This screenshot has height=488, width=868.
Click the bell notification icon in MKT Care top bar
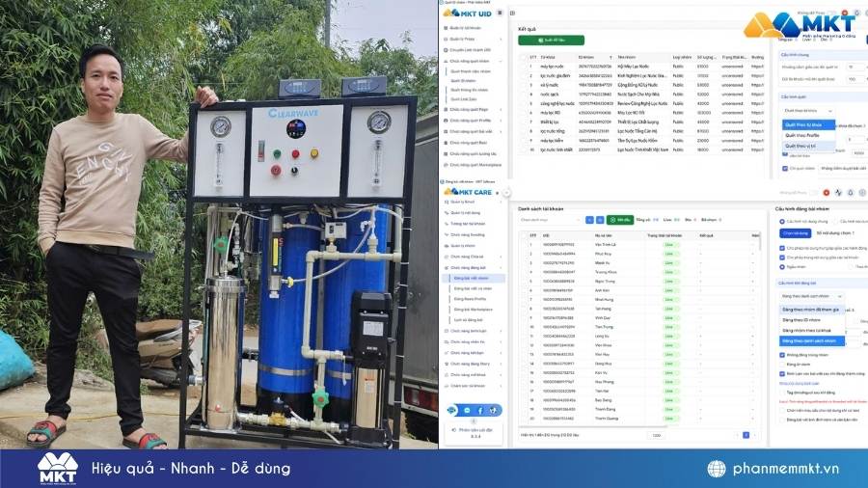[x=851, y=193]
